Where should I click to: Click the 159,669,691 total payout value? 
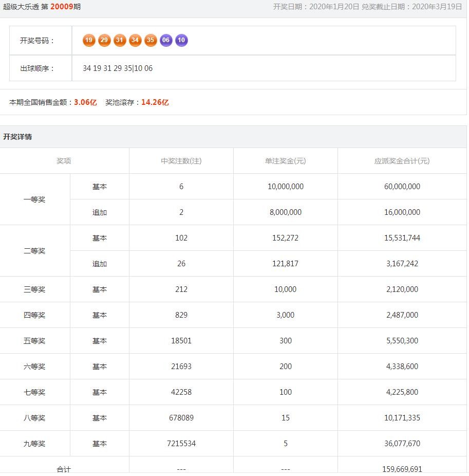[x=402, y=469]
